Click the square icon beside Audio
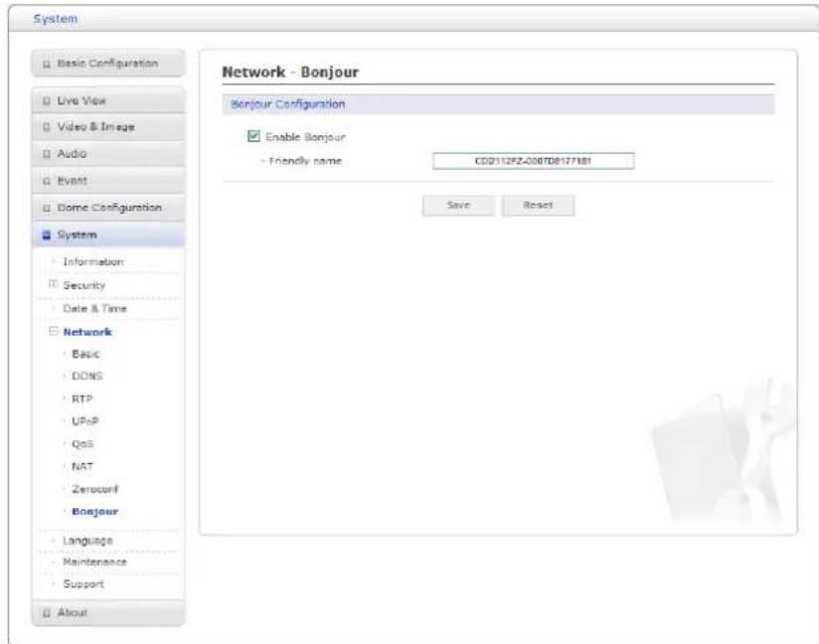The image size is (819, 644). point(47,154)
